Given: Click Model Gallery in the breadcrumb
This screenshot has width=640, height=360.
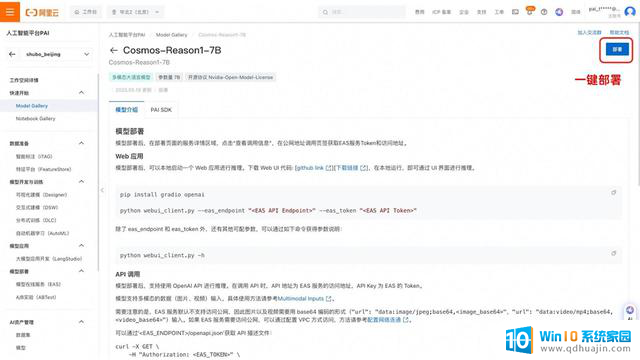Looking at the screenshot, I should pos(171,35).
